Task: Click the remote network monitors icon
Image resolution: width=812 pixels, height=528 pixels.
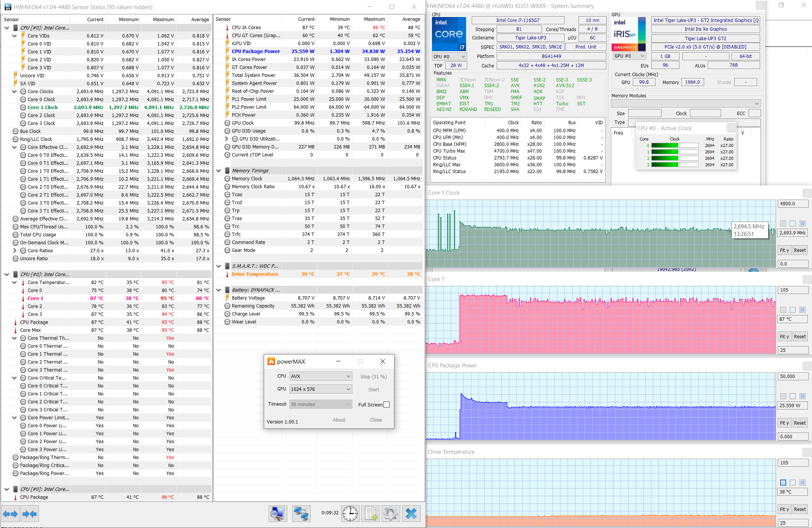Action: click(x=301, y=514)
